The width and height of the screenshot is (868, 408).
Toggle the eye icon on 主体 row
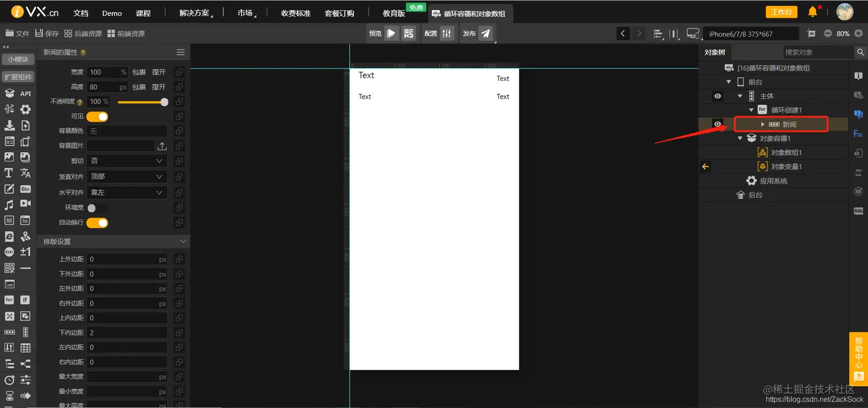[x=717, y=96]
